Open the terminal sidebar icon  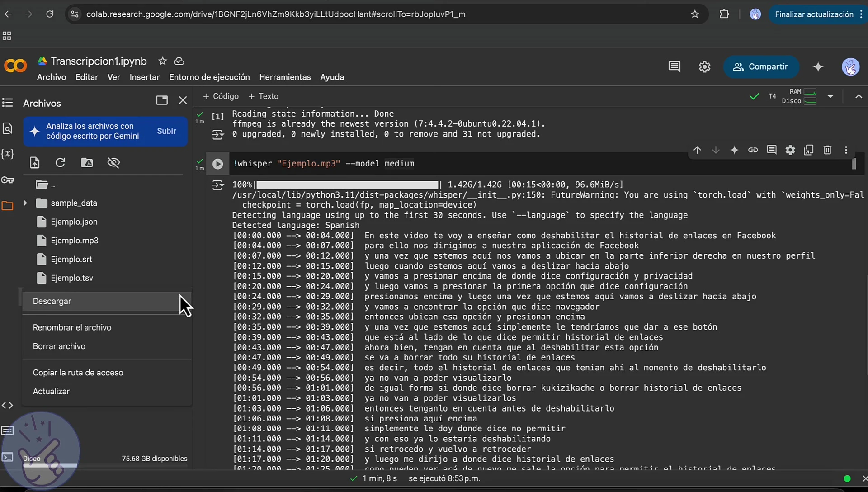8,458
